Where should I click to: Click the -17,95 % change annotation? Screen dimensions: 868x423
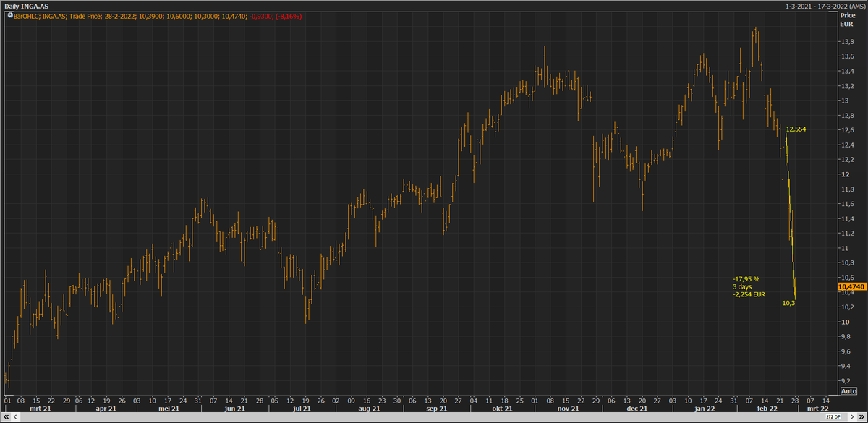(746, 278)
